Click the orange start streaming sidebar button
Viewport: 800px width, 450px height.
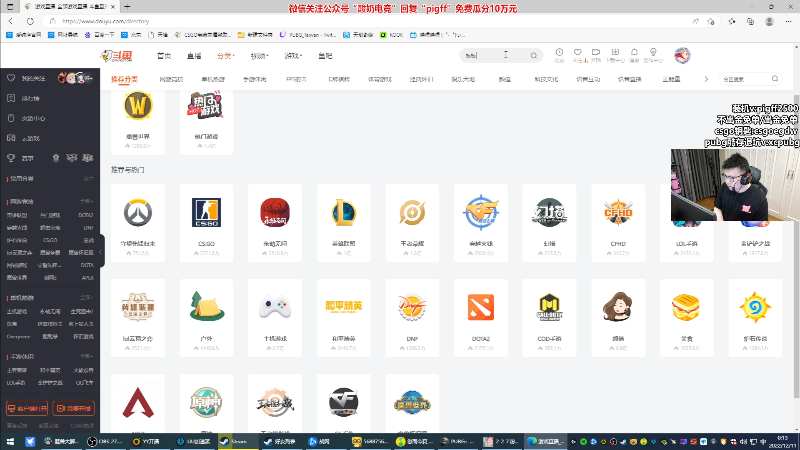pos(73,408)
